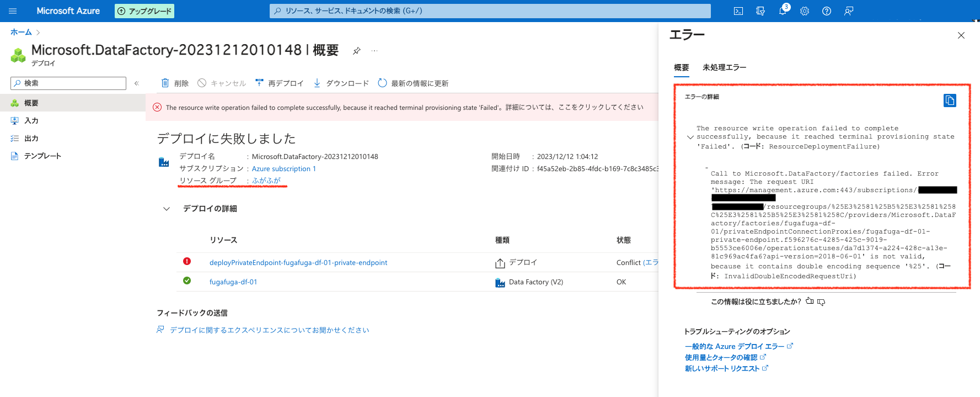Open the Azure portal hamburger menu

pos(13,11)
